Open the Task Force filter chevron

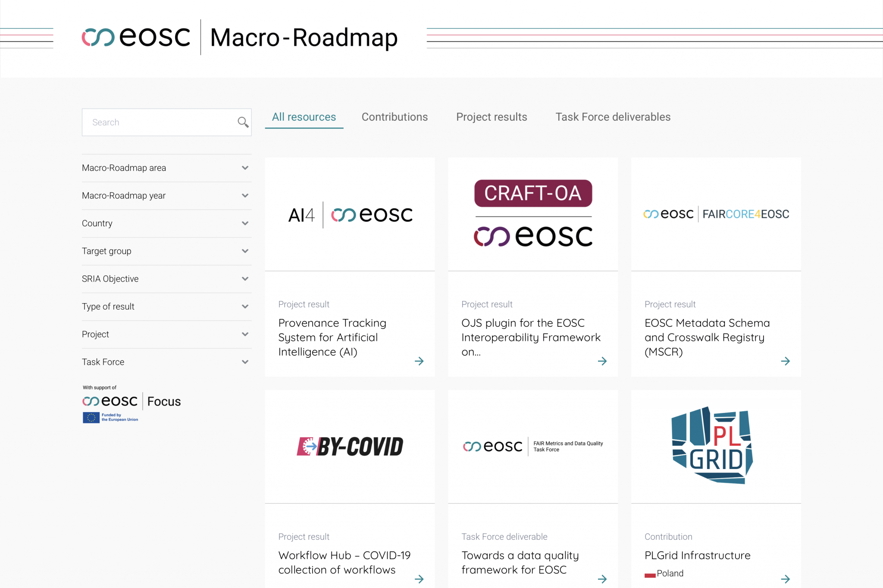point(245,362)
